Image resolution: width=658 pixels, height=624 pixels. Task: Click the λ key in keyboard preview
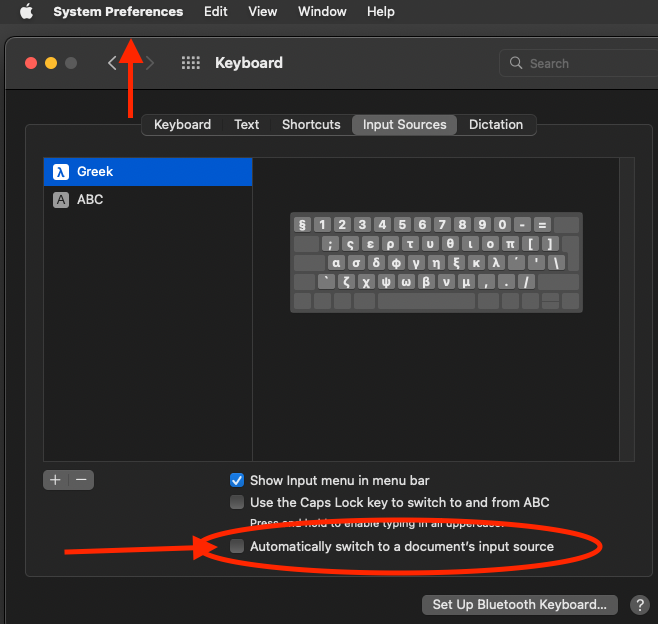click(x=496, y=263)
